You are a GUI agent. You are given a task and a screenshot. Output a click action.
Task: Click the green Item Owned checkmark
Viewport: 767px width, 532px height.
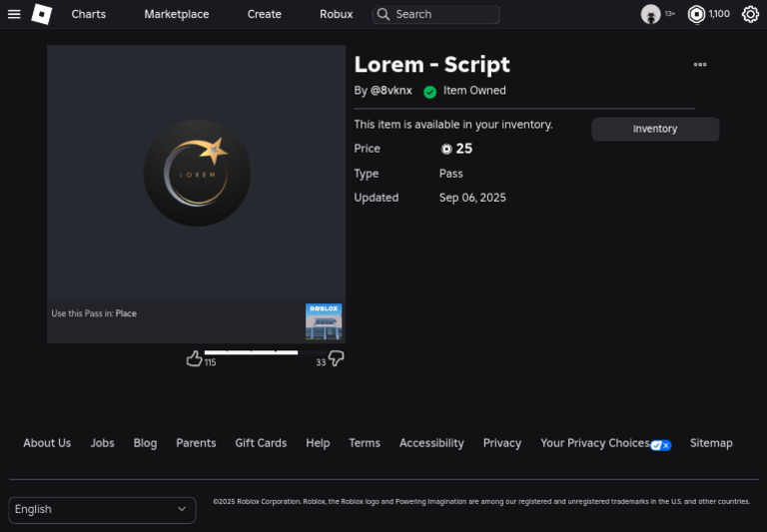coord(430,92)
